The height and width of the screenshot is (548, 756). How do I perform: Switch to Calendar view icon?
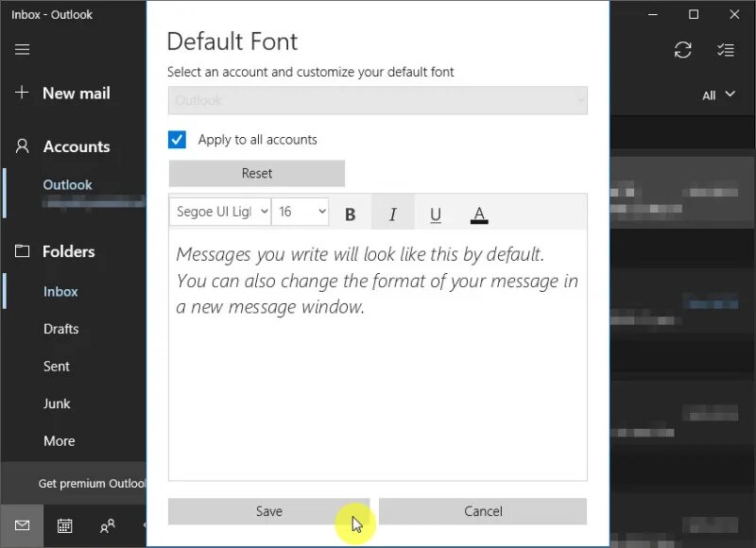(x=64, y=526)
